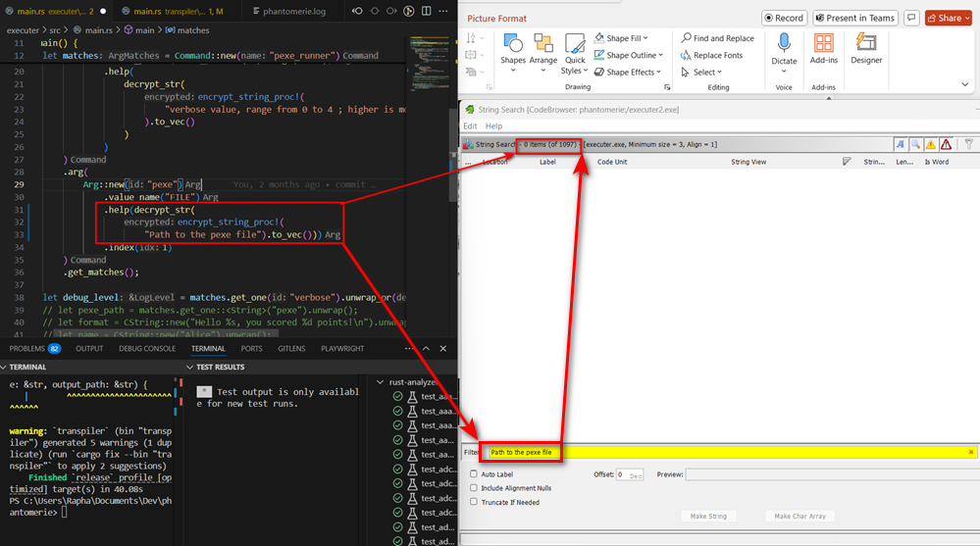
Task: Click the Make String button
Action: pos(707,516)
